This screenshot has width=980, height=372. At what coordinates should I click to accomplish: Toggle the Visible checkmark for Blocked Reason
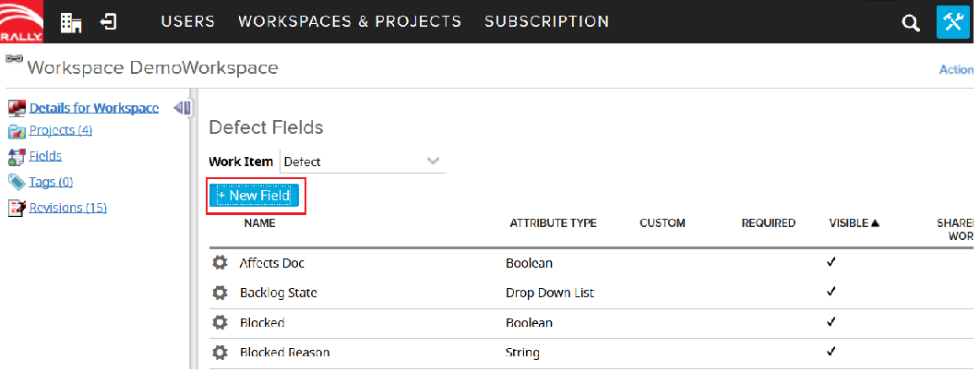pyautogui.click(x=831, y=351)
